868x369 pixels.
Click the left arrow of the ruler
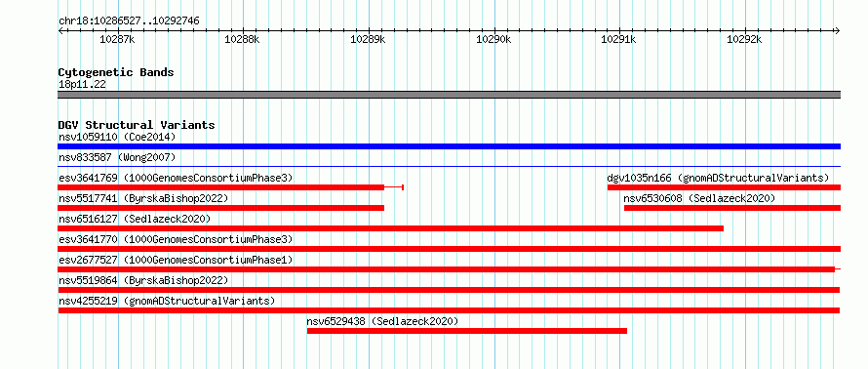coord(60,30)
